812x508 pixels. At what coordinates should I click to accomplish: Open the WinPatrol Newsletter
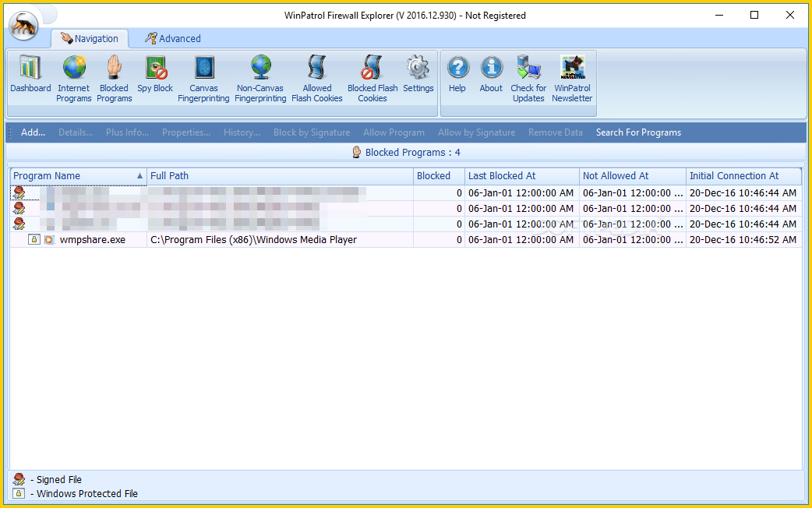[x=572, y=79]
